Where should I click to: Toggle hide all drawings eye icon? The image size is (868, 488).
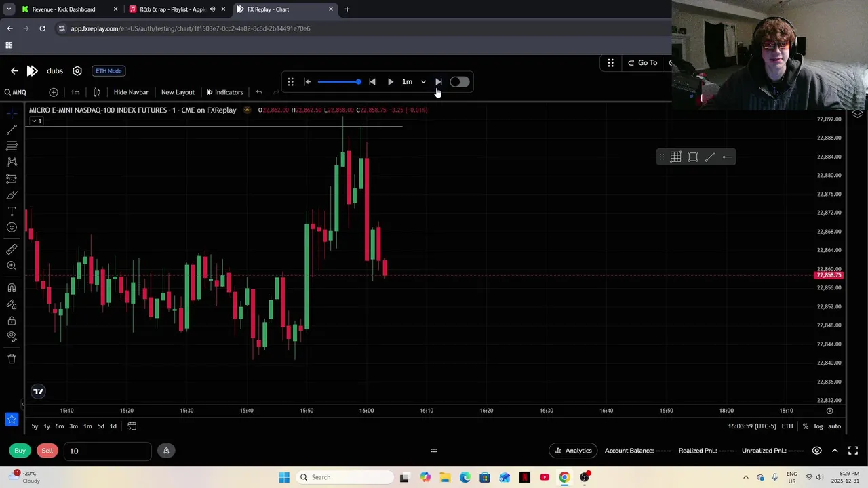click(12, 336)
